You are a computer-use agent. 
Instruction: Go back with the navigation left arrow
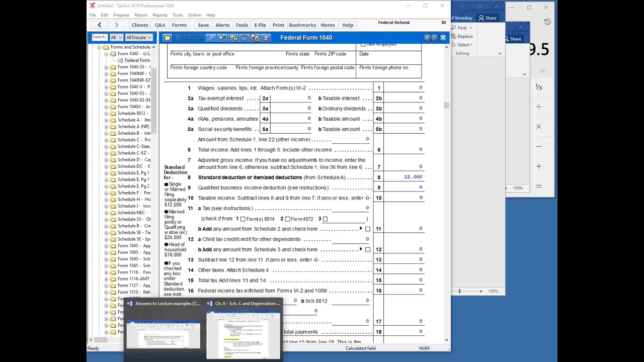(x=100, y=25)
